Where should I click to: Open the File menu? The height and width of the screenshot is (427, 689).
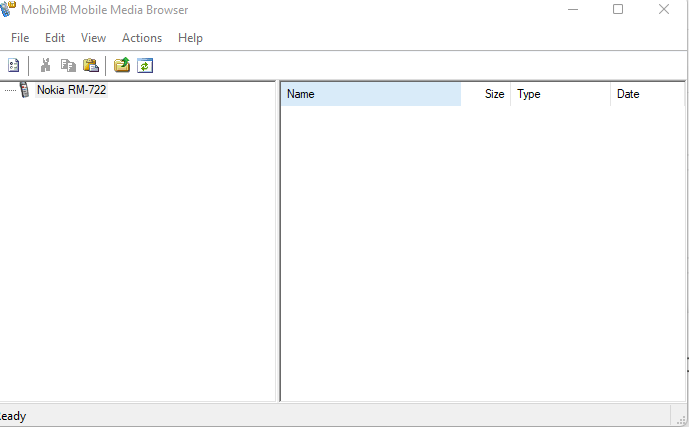(x=20, y=38)
